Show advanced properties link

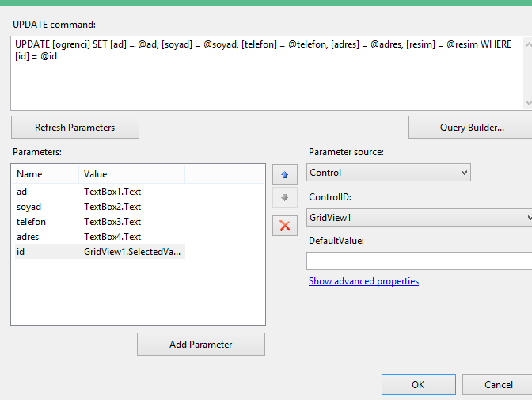pyautogui.click(x=363, y=281)
